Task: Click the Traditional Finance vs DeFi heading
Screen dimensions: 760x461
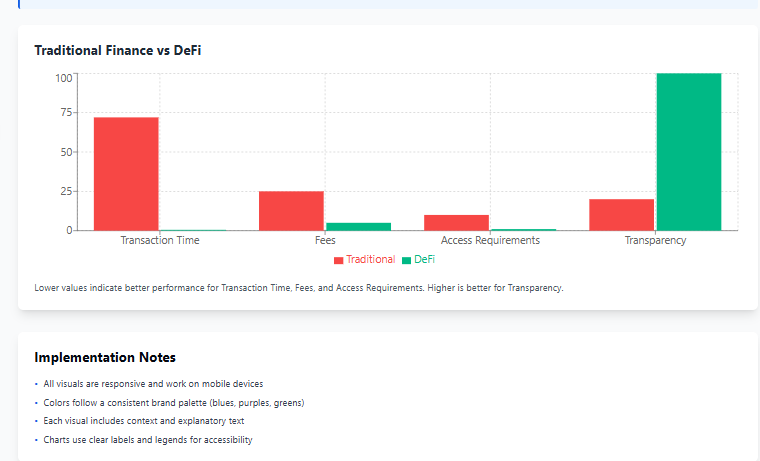Action: [x=118, y=50]
